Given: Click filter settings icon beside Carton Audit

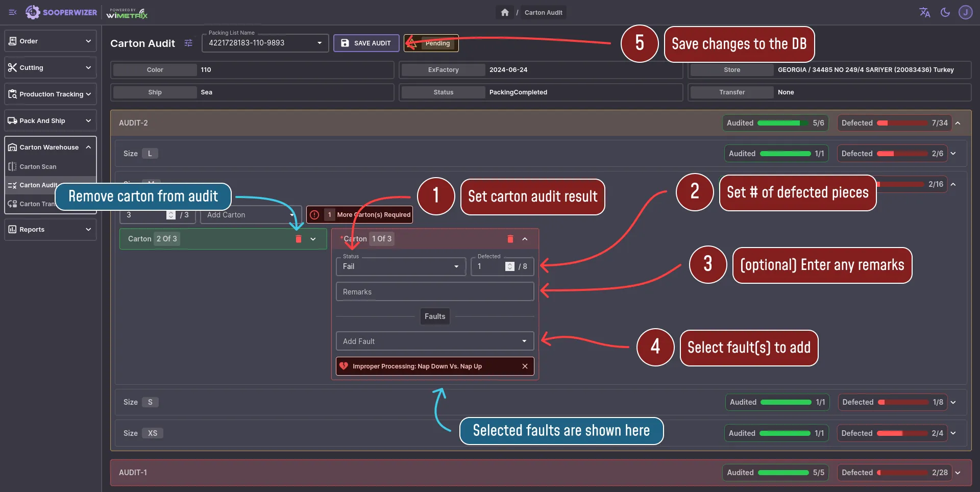Looking at the screenshot, I should click(188, 43).
